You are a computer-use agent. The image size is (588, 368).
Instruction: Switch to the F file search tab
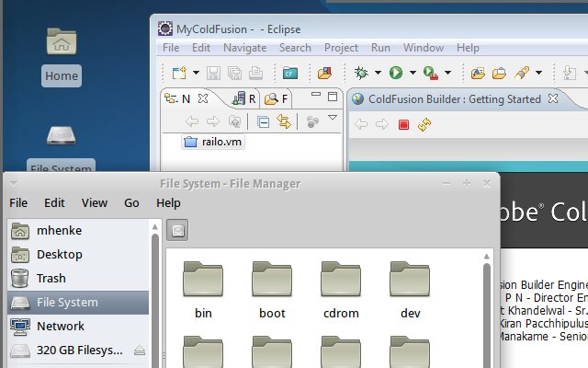click(276, 98)
